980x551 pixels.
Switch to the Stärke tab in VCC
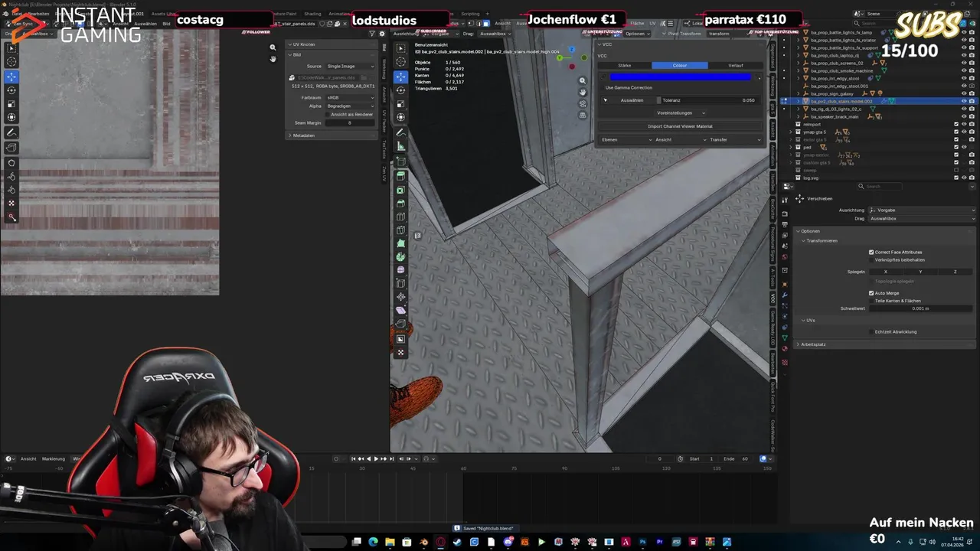[625, 65]
